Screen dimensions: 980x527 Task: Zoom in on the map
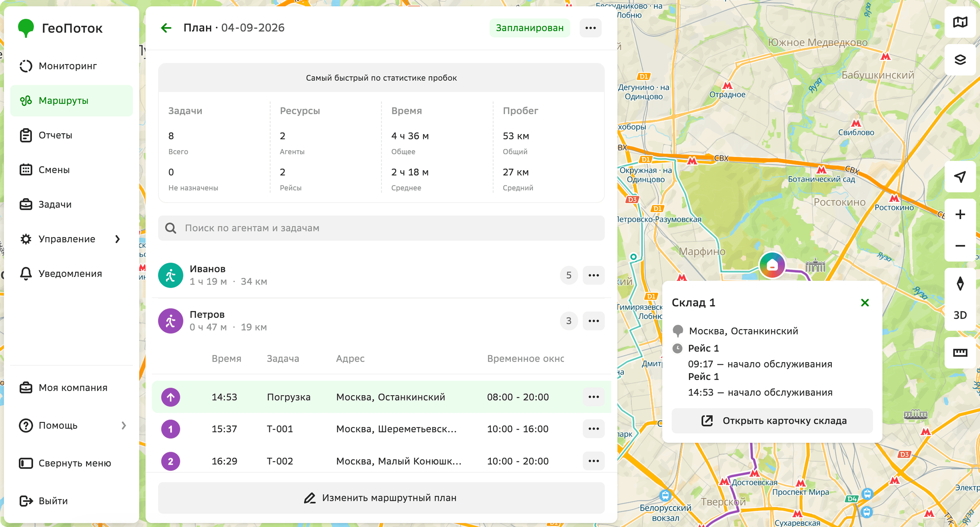pyautogui.click(x=960, y=214)
